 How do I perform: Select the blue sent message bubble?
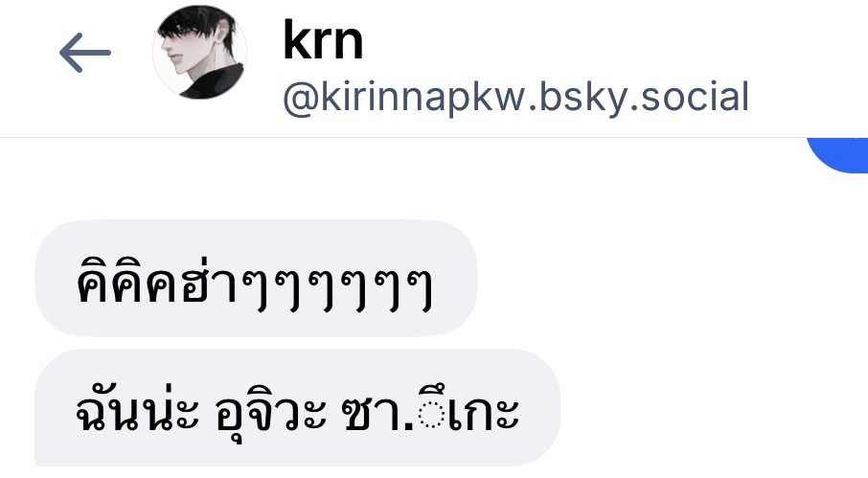coord(837,155)
